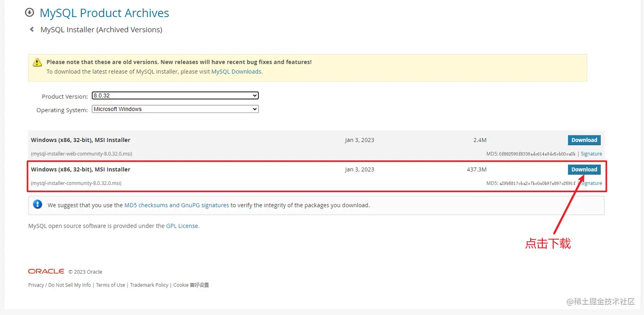This screenshot has height=315, width=644.
Task: Click the download circle icon beside MySQL Product Archives
Action: [x=29, y=13]
